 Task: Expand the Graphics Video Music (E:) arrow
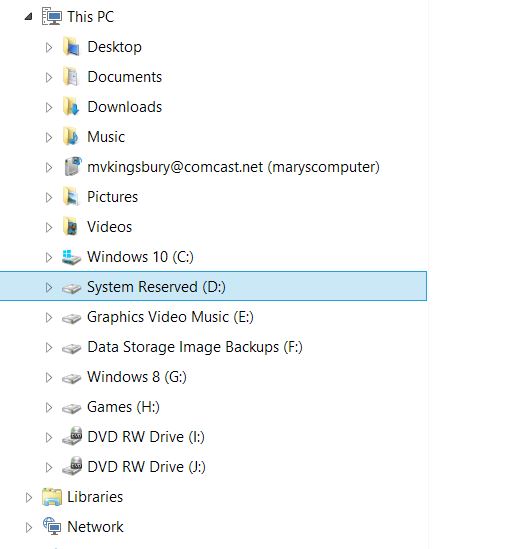tap(49, 318)
